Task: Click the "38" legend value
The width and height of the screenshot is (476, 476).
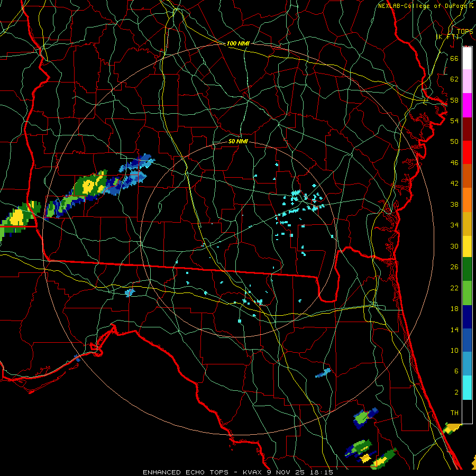Action: [454, 205]
